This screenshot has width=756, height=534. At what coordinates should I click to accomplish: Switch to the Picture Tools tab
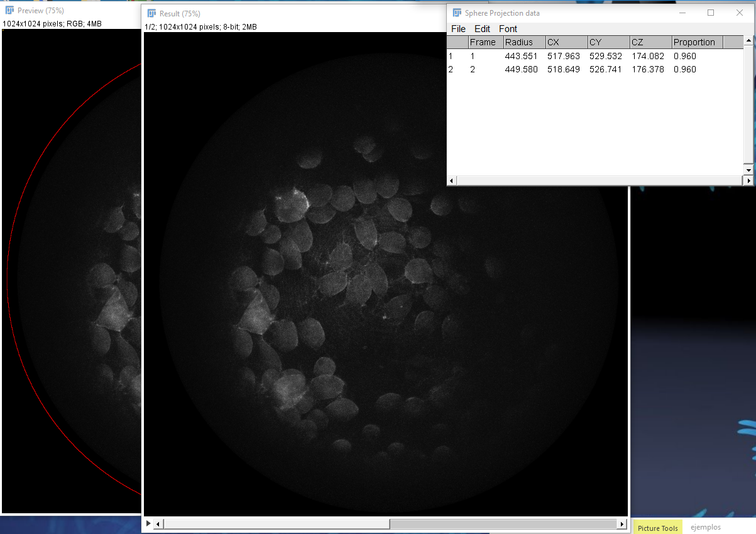[657, 528]
